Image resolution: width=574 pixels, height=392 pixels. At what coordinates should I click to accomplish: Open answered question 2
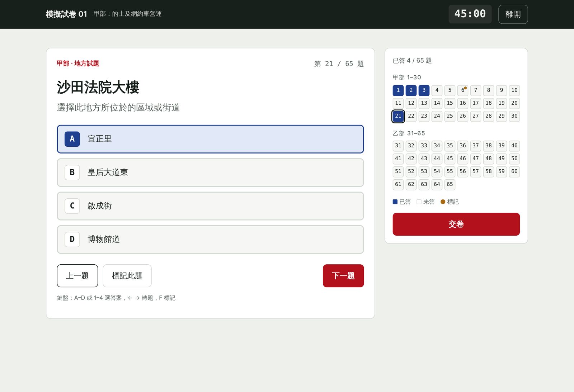tap(411, 90)
